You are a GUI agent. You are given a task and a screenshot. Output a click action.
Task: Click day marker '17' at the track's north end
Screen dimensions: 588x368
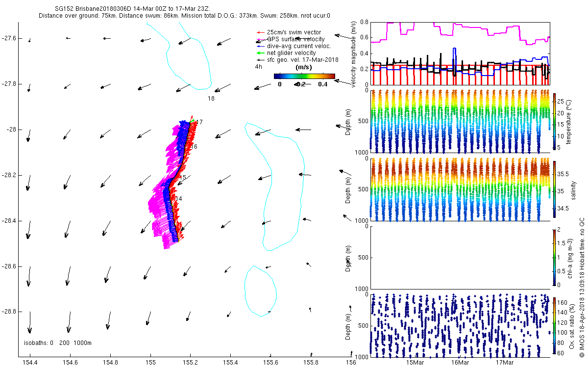tap(199, 122)
